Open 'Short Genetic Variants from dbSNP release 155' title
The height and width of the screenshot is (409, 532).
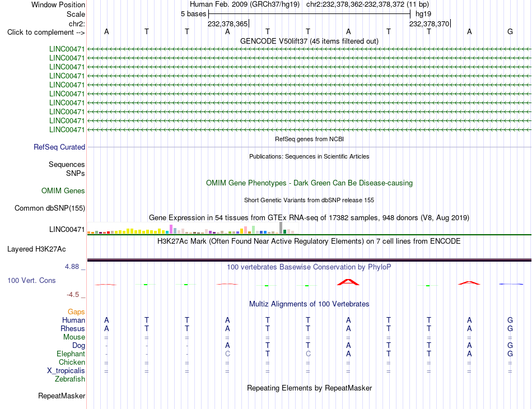309,200
